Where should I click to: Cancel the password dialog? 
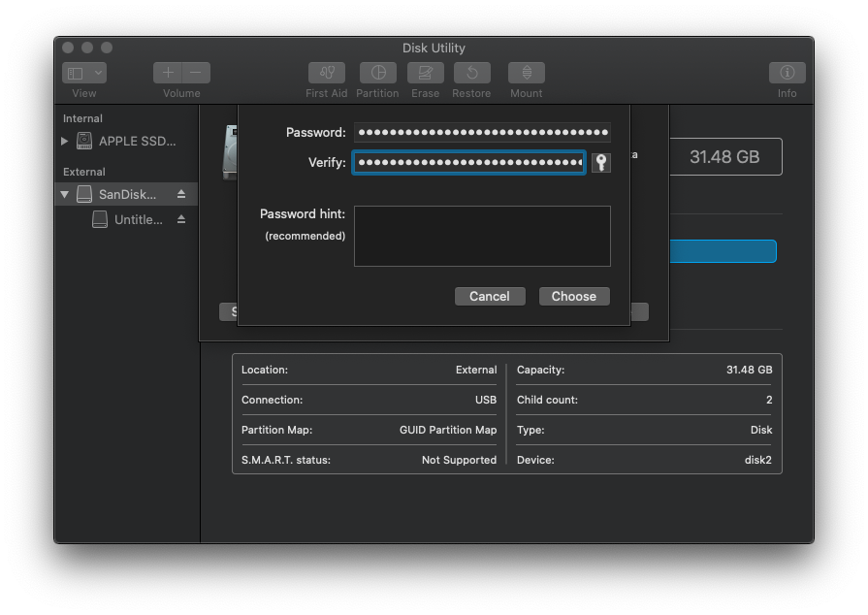(x=490, y=296)
